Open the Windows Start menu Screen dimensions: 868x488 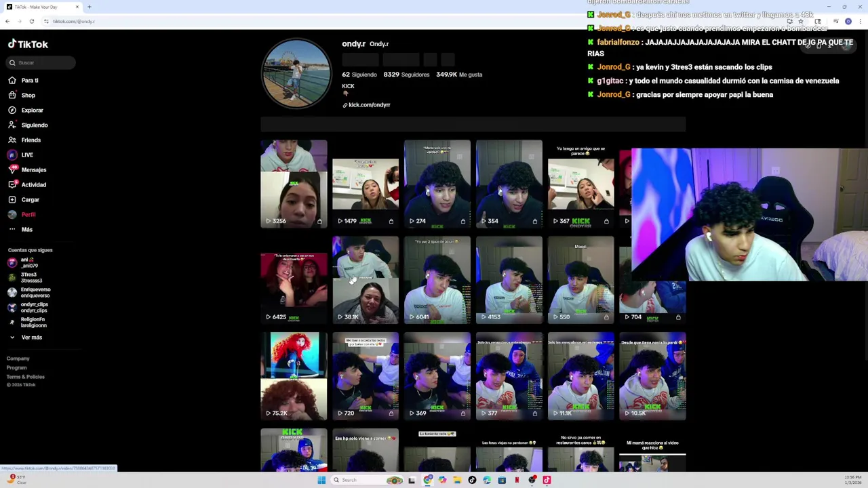click(x=321, y=480)
